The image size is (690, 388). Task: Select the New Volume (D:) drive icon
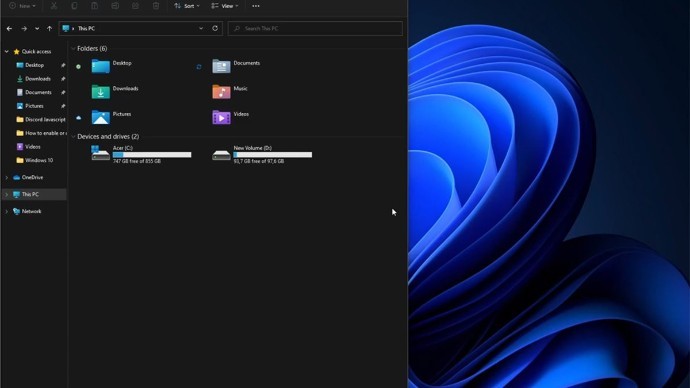tap(221, 155)
